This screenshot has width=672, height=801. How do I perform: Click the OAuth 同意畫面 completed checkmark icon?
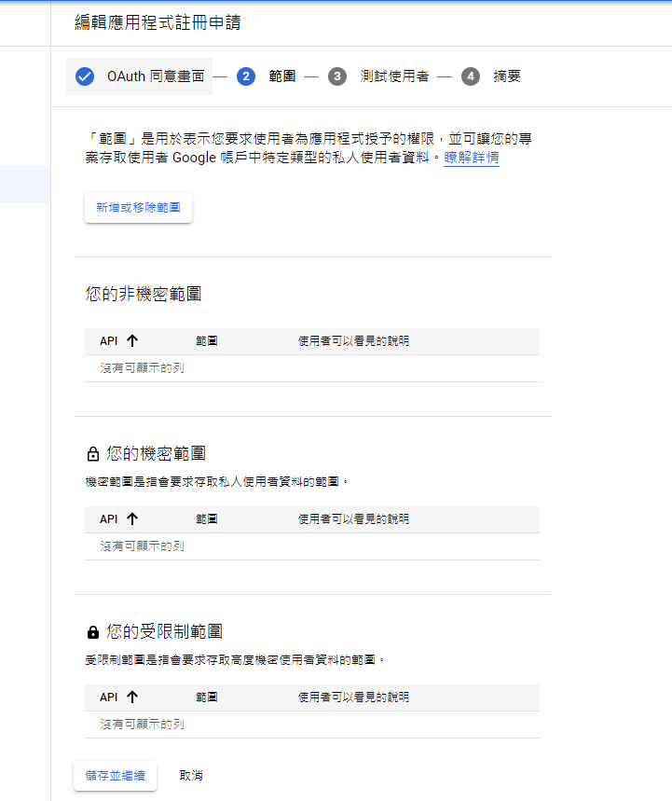(85, 76)
